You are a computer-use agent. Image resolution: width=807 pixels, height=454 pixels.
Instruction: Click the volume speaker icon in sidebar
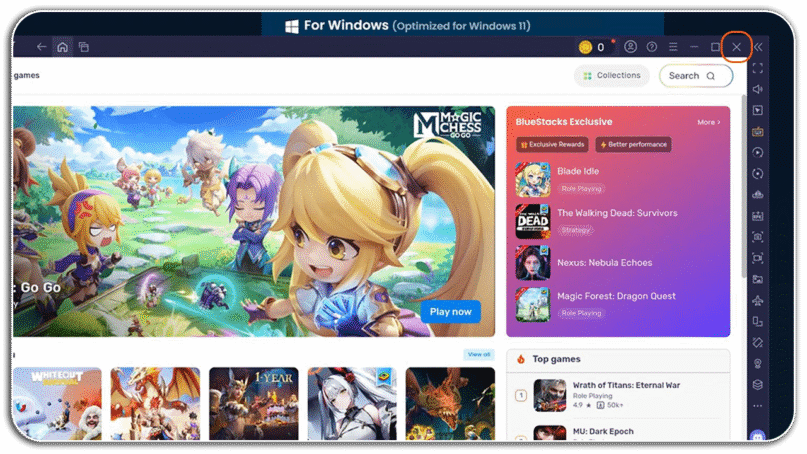click(x=758, y=89)
